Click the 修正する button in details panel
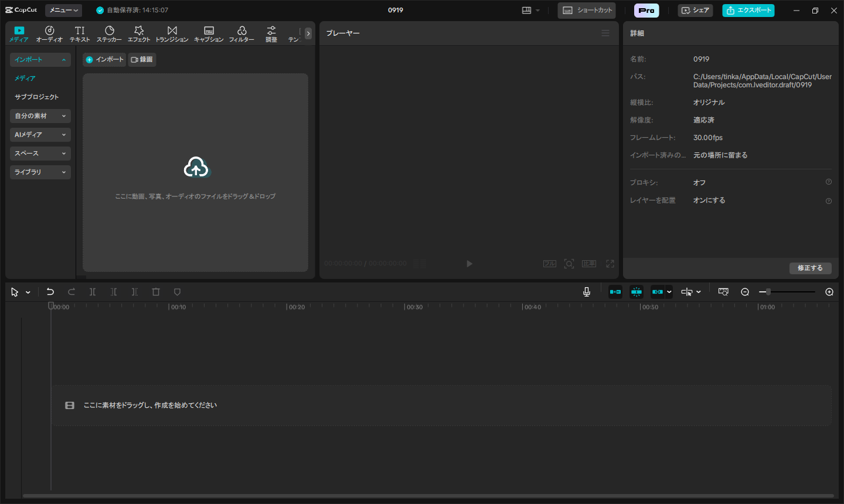Screen dimensions: 844x504 click(x=810, y=268)
